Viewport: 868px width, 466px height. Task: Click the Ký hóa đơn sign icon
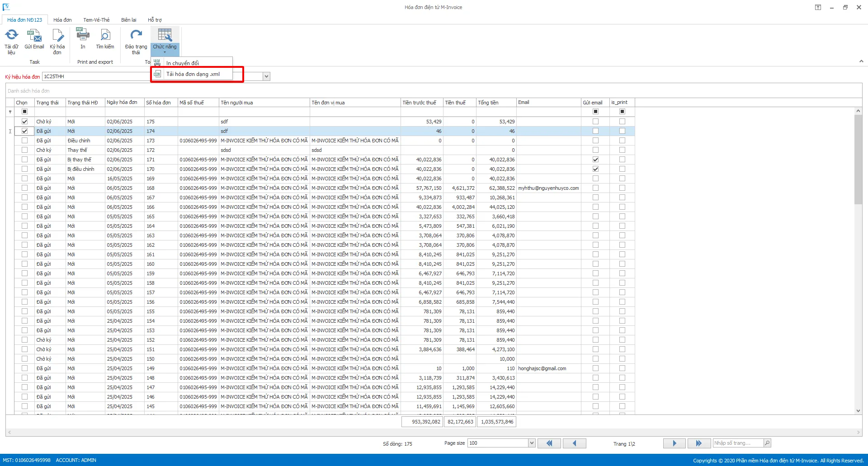[57, 35]
